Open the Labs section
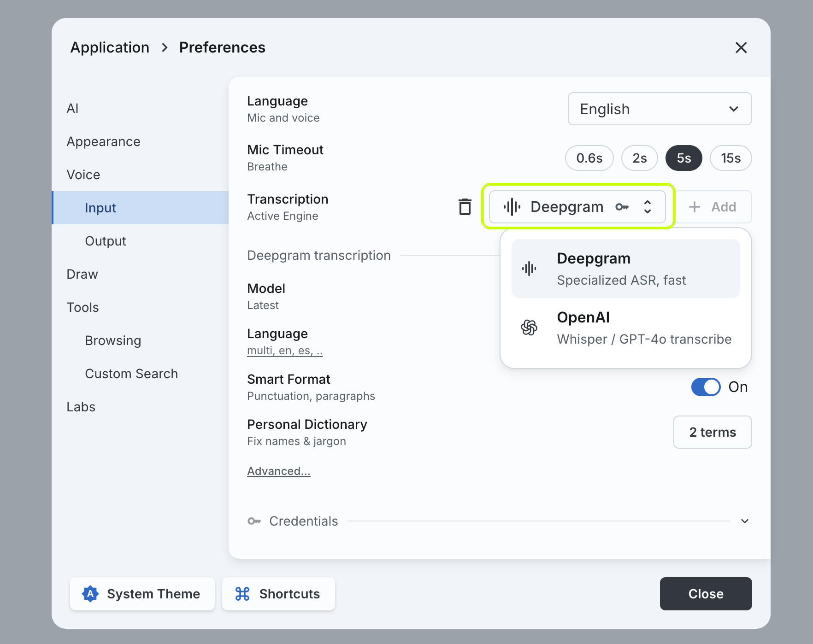 coord(140,407)
